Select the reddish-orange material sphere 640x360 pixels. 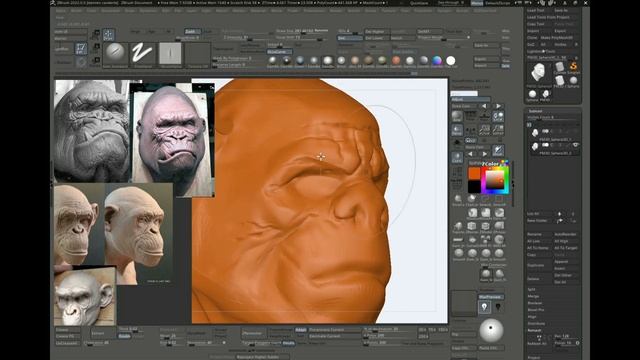(x=396, y=61)
